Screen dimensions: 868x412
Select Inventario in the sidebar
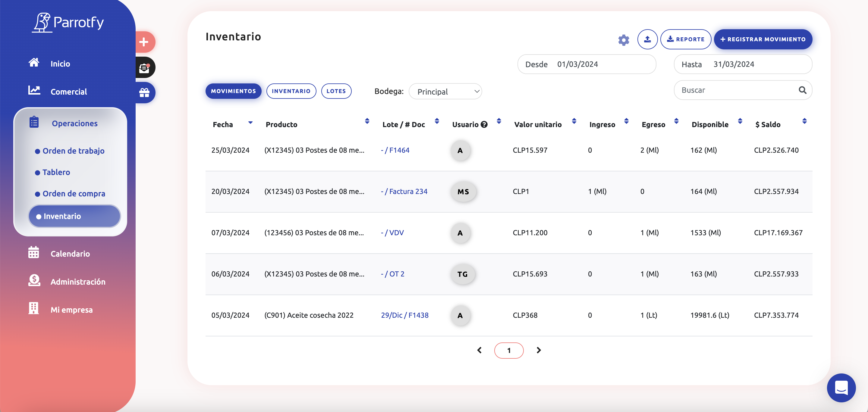74,217
